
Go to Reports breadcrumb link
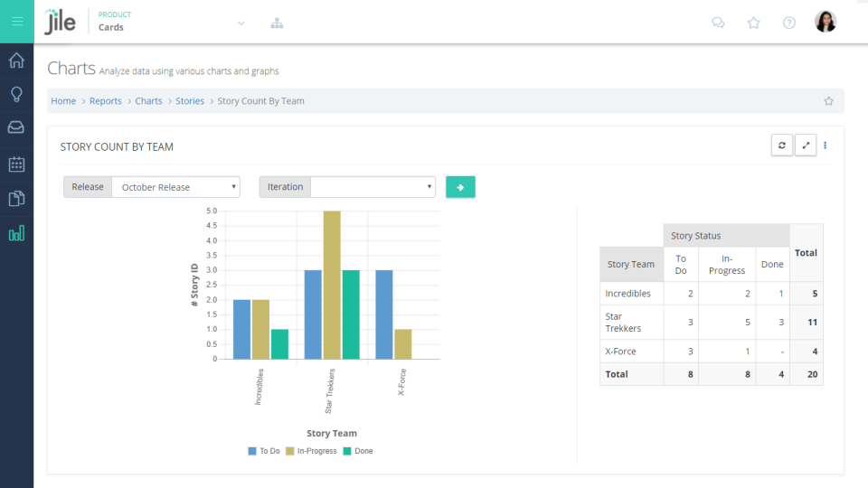coord(105,100)
